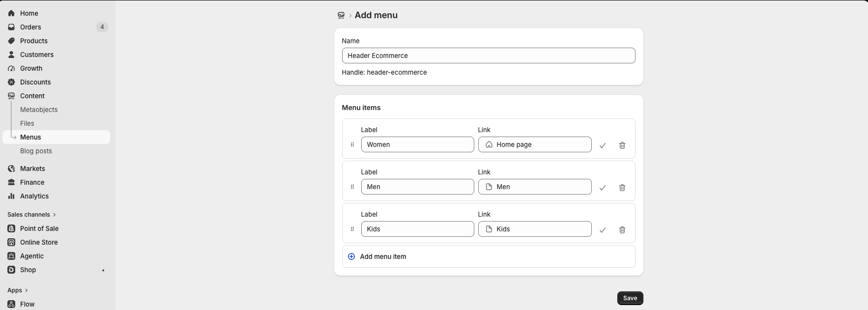Viewport: 868px width, 310px height.
Task: Click the Home icon in the sidebar
Action: [11, 13]
